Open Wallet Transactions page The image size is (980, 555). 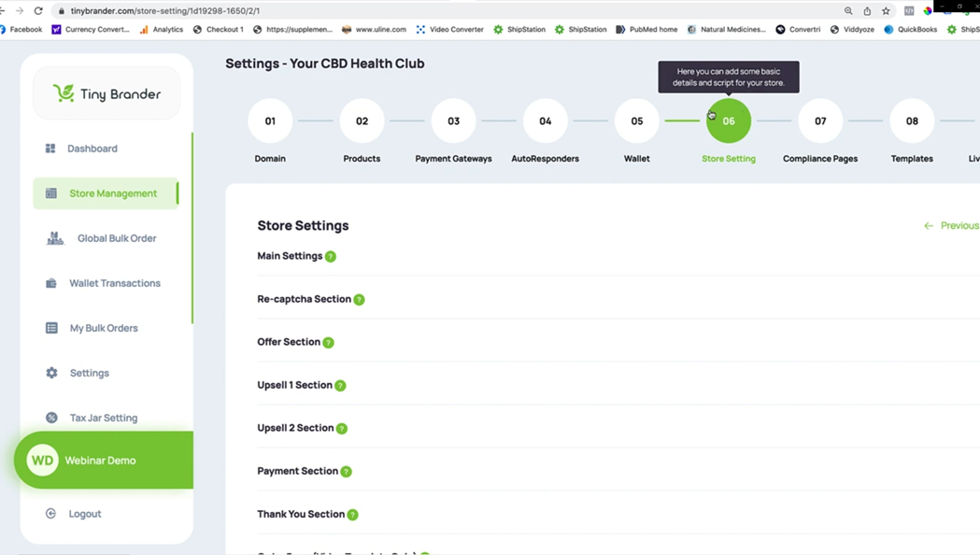pos(115,283)
